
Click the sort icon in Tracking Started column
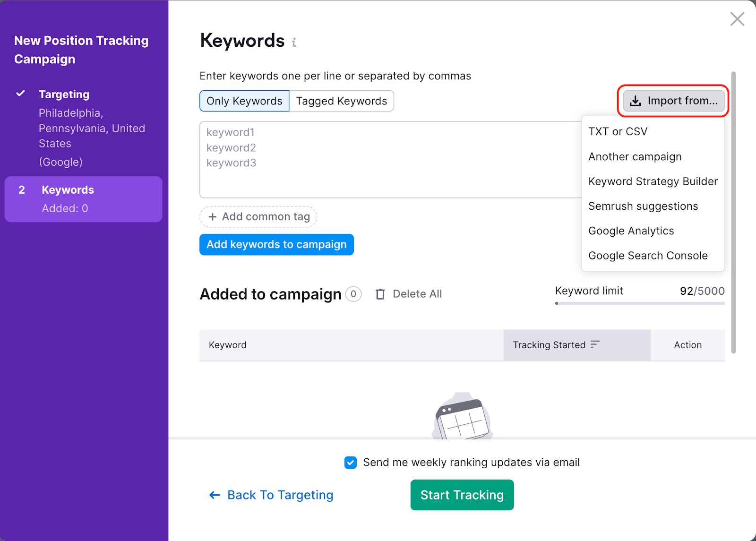tap(595, 345)
